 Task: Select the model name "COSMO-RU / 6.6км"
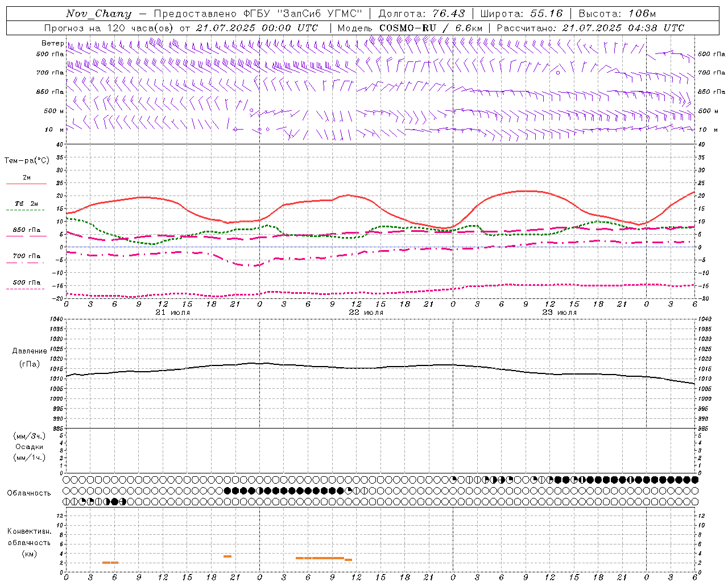431,28
